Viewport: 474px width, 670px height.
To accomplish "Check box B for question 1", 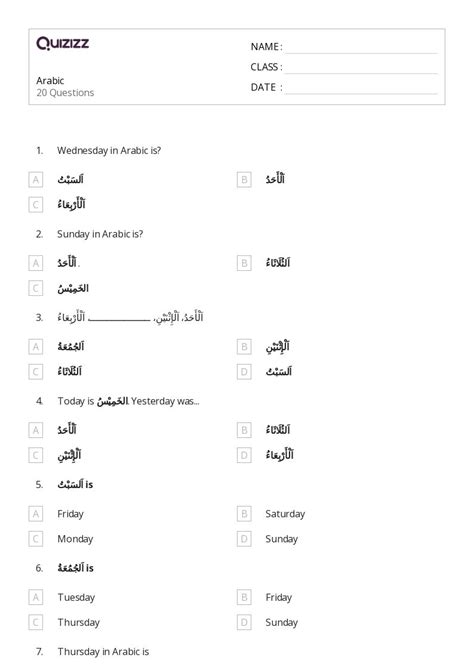I will coord(244,179).
